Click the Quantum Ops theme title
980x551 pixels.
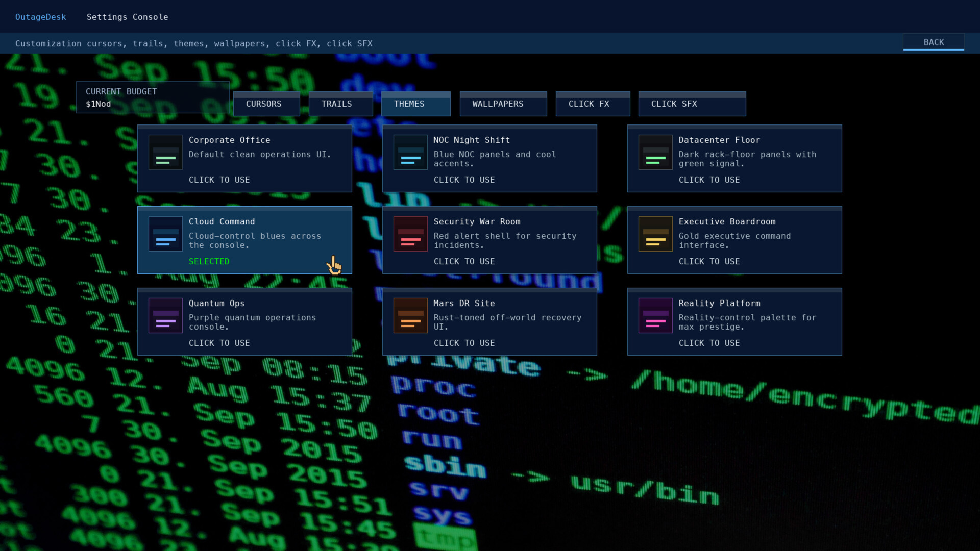tap(217, 303)
